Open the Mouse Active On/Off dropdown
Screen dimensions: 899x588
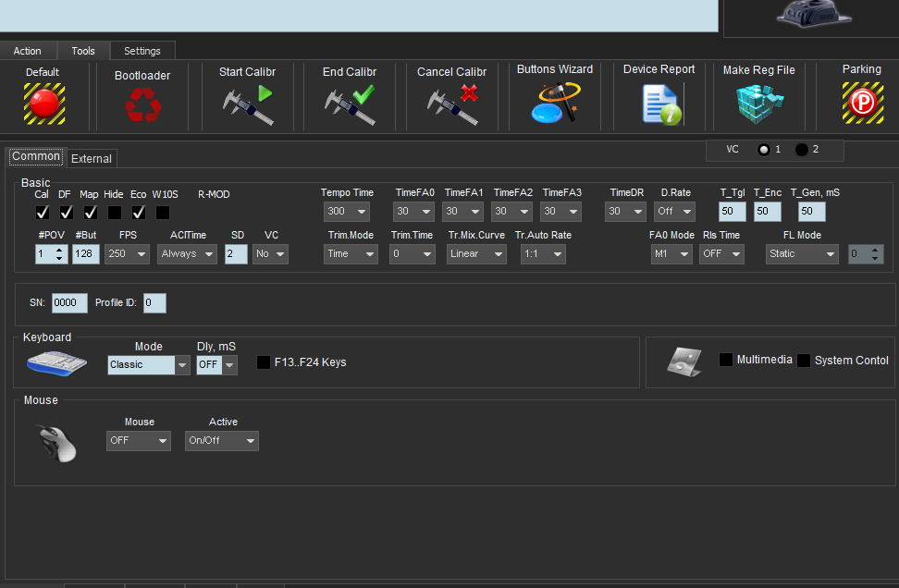click(222, 441)
